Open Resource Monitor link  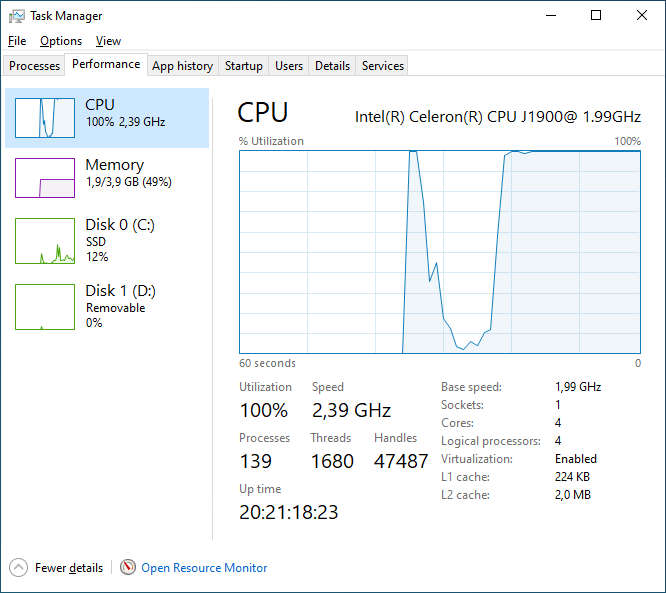click(204, 568)
